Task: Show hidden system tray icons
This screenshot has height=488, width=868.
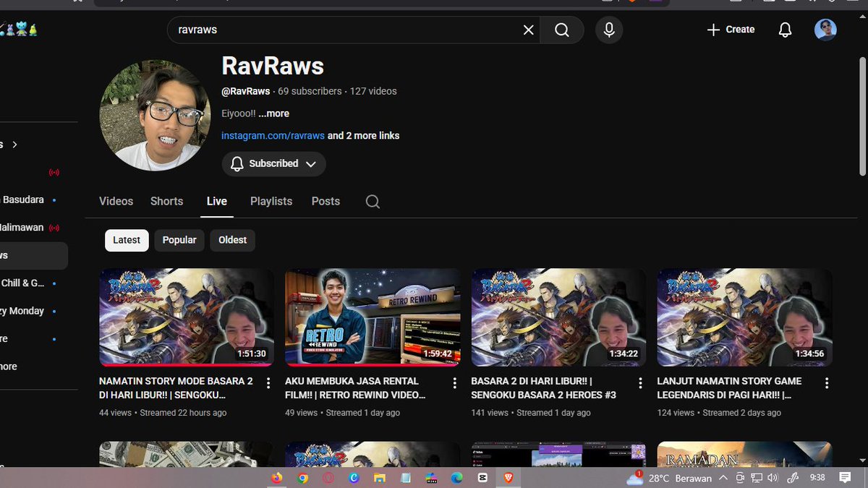Action: [x=723, y=478]
